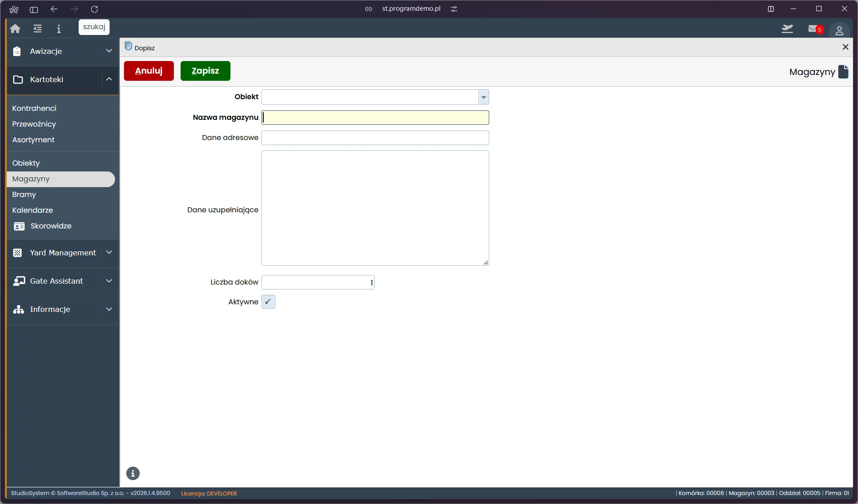858x504 pixels.
Task: Open Asortyment in the sidebar
Action: pyautogui.click(x=33, y=140)
